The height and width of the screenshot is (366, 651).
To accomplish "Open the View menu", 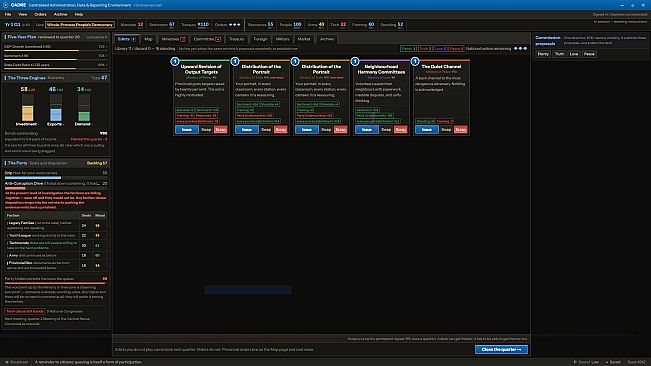I will [x=23, y=14].
